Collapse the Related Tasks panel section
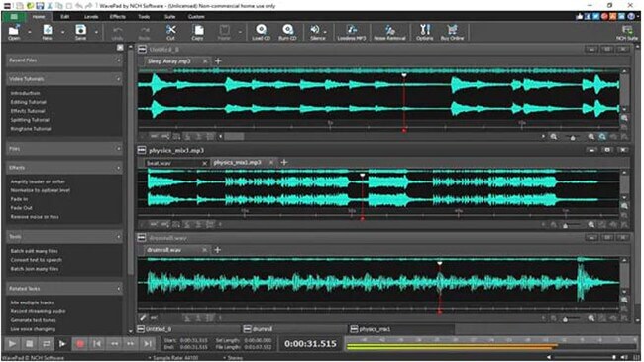 pos(119,289)
